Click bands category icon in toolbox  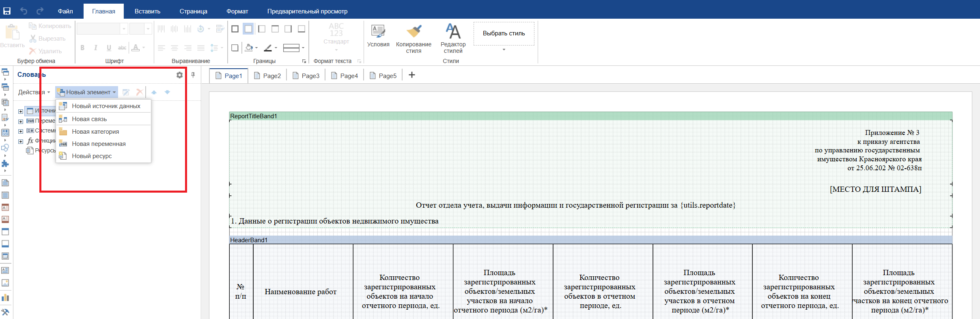point(5,72)
